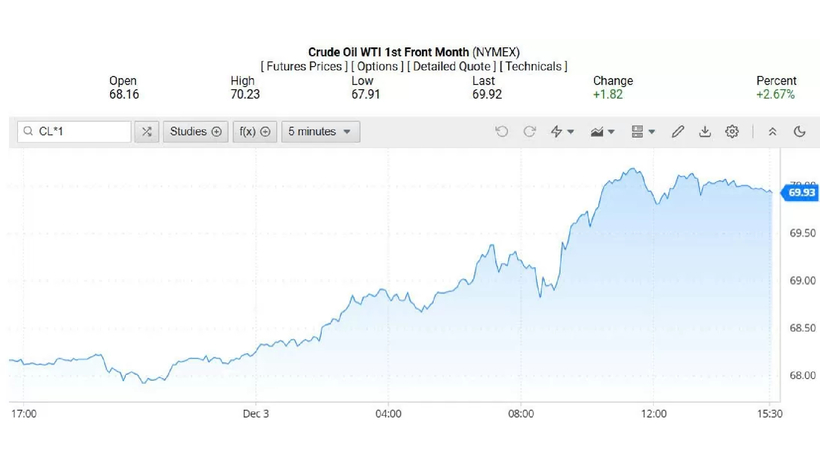Toggle dark mode moon icon
Viewport: 820px width, 461px height.
coord(800,131)
